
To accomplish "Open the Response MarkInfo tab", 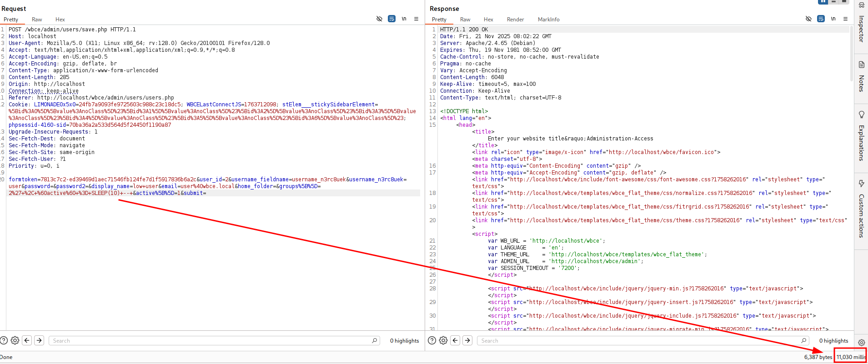I will coord(549,20).
